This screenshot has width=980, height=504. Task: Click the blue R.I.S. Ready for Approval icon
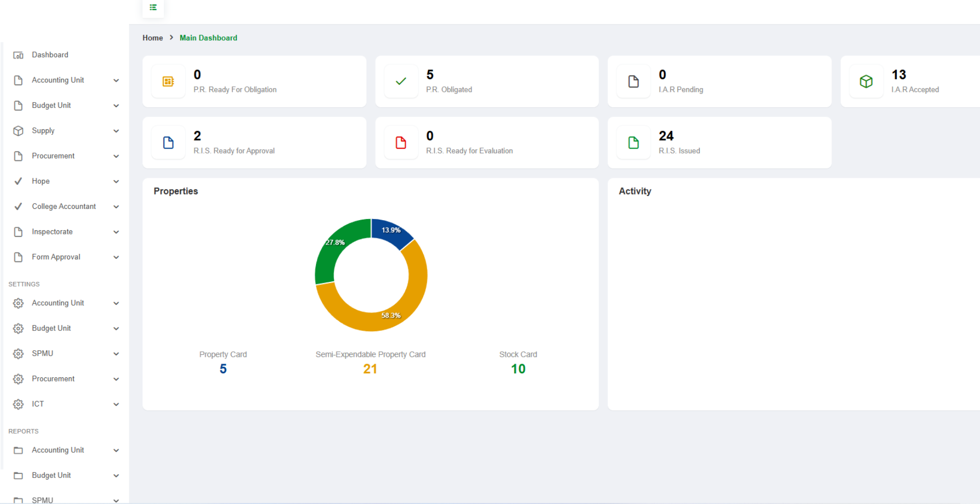(168, 143)
